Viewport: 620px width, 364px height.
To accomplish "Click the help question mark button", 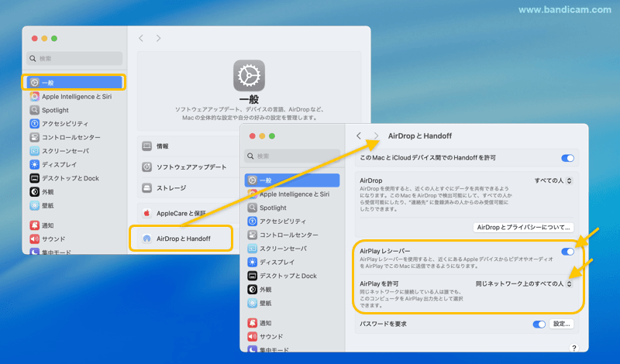I will tap(573, 349).
